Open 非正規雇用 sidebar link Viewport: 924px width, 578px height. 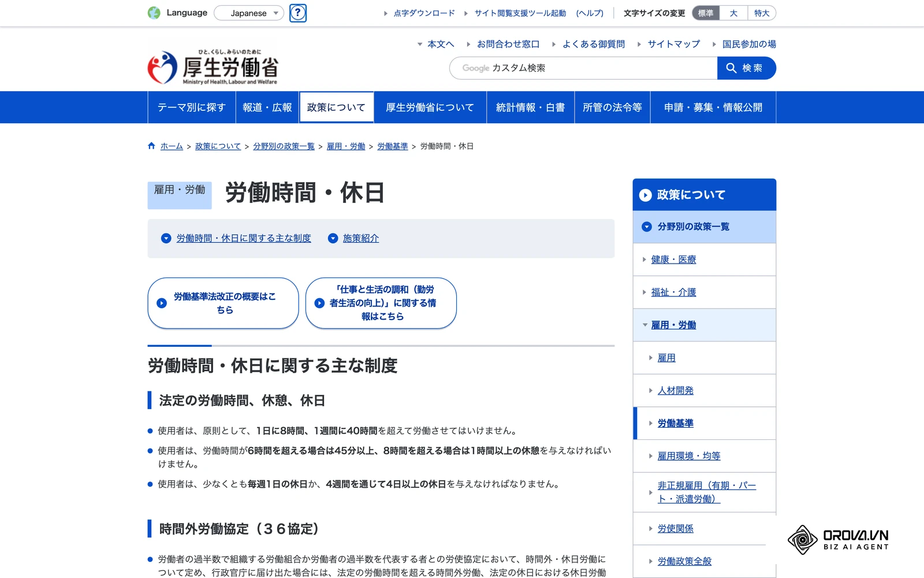707,492
